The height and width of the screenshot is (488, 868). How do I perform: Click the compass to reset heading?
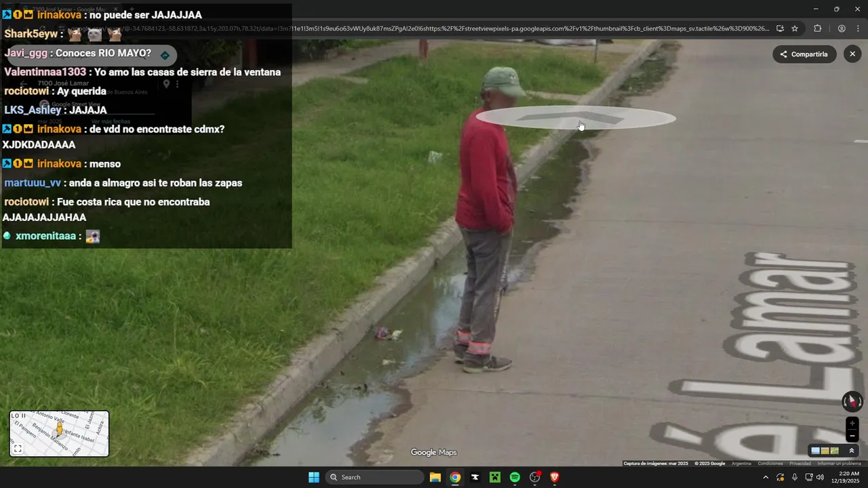click(852, 401)
